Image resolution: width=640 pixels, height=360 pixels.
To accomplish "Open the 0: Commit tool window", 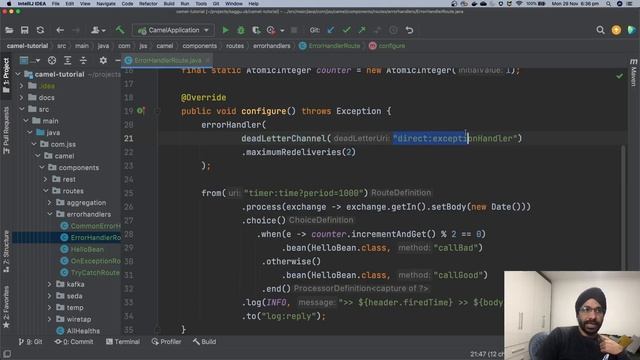I will 74,342.
